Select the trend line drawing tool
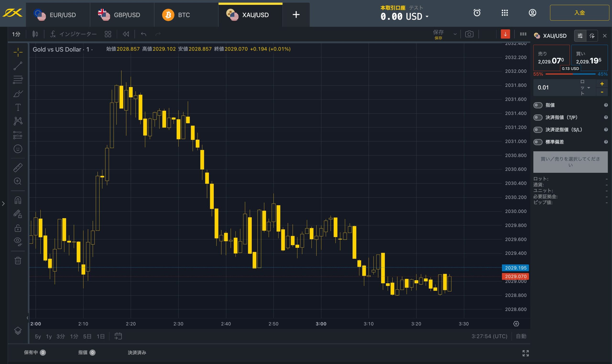Screen dimensions: 612x364 [18, 66]
